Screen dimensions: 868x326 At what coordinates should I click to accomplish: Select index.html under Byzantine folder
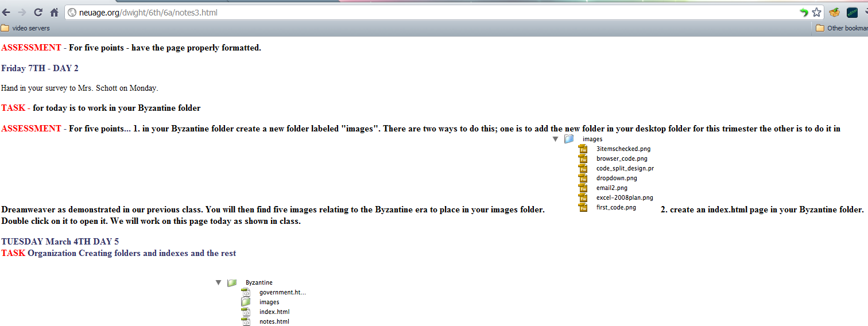(x=274, y=312)
